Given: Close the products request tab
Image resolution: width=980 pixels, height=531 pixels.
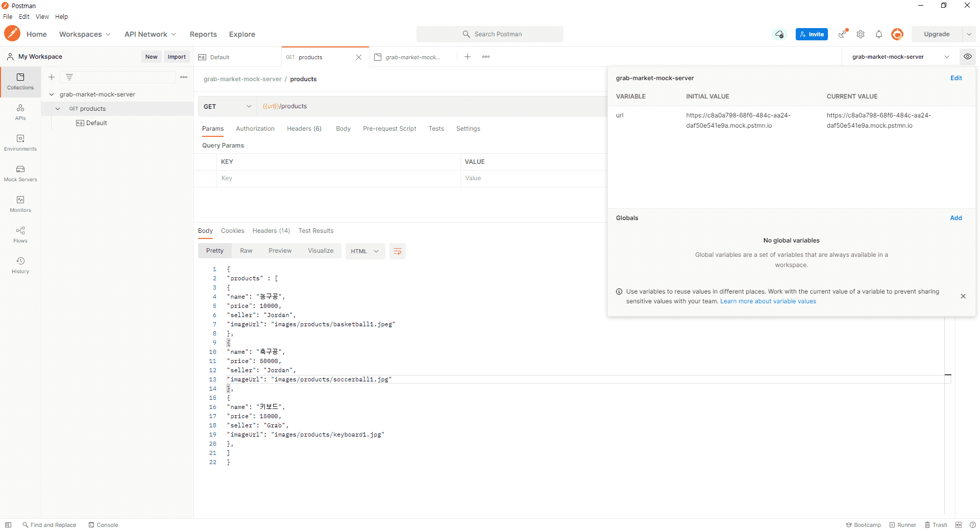Looking at the screenshot, I should coord(359,57).
